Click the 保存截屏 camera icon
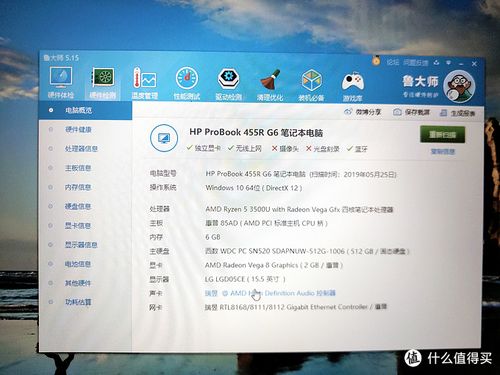 tap(397, 112)
